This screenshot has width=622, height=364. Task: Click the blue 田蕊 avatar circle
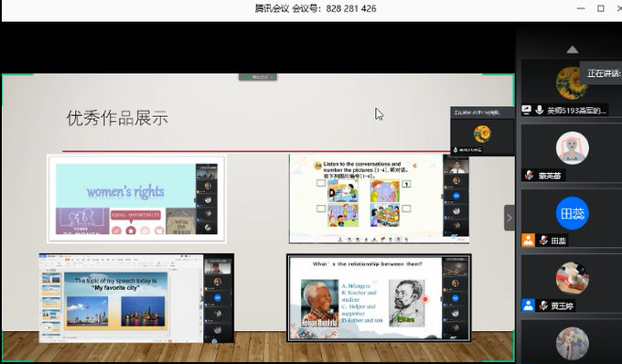pyautogui.click(x=572, y=213)
